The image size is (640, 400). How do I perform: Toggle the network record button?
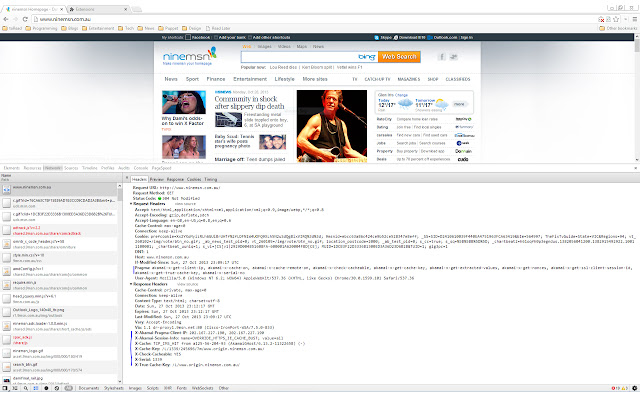tap(46, 388)
